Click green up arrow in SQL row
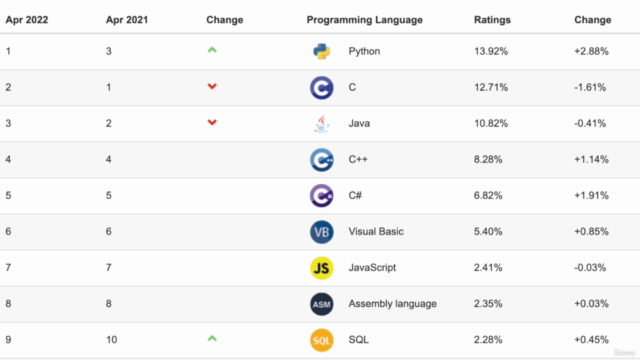Screen dimensions: 640x360 (212, 338)
